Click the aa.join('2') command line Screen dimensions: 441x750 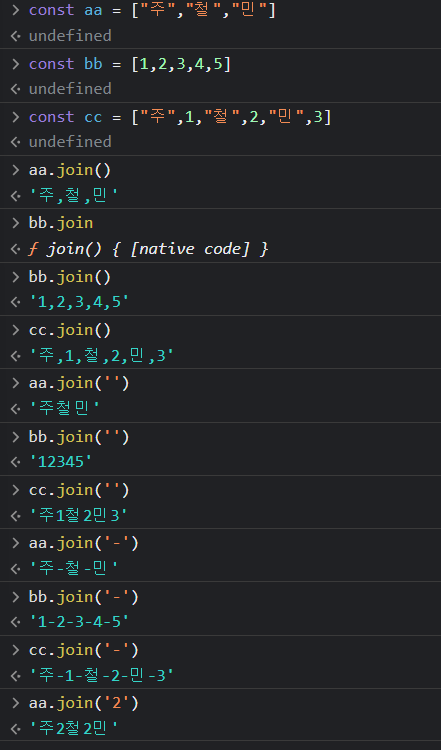point(84,703)
